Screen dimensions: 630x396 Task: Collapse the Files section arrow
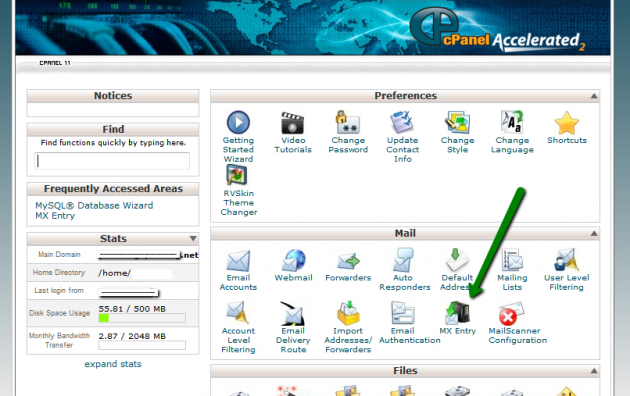click(x=594, y=371)
